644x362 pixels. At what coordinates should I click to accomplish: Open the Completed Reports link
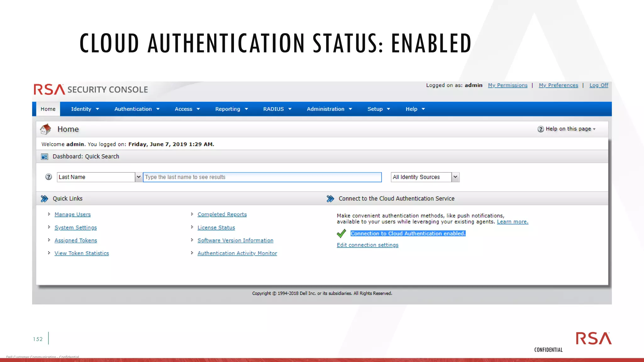[x=222, y=214]
